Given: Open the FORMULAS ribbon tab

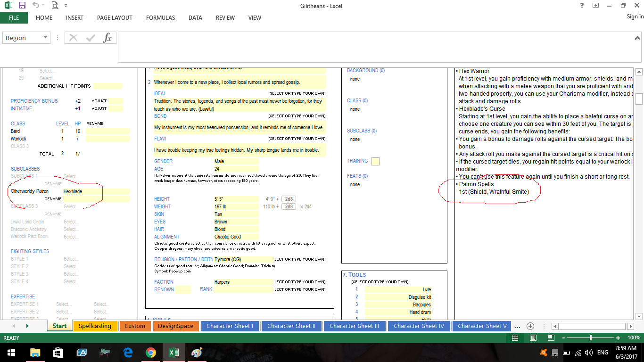Looking at the screenshot, I should tap(160, 18).
